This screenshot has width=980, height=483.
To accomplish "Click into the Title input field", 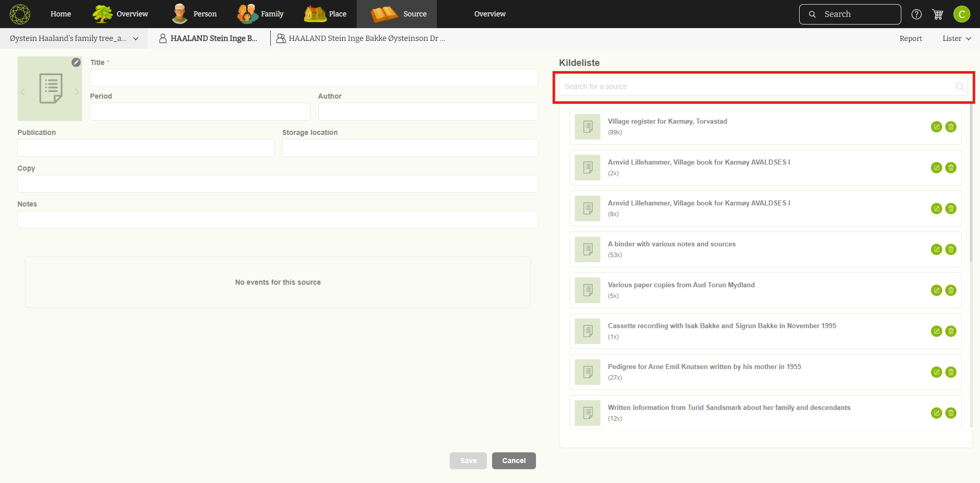I will 314,78.
